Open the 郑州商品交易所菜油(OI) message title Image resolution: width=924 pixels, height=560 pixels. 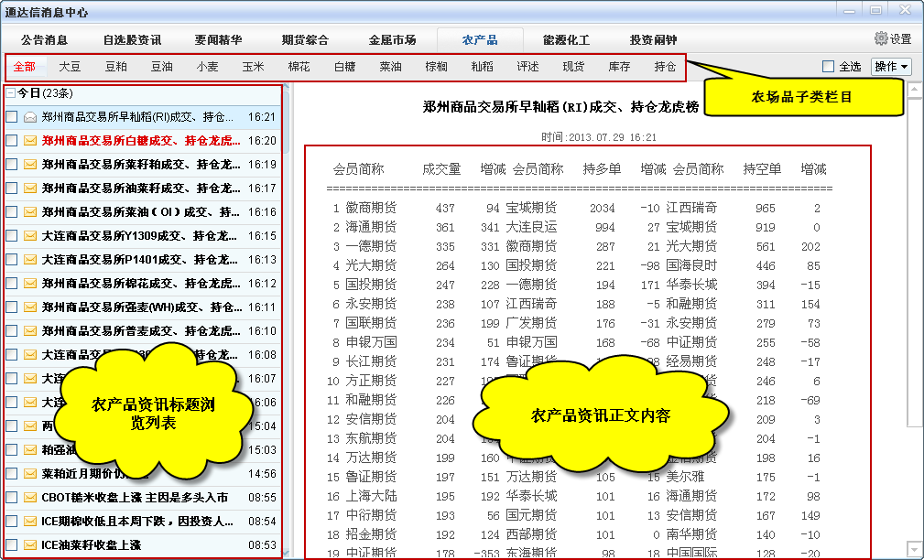coord(141,212)
